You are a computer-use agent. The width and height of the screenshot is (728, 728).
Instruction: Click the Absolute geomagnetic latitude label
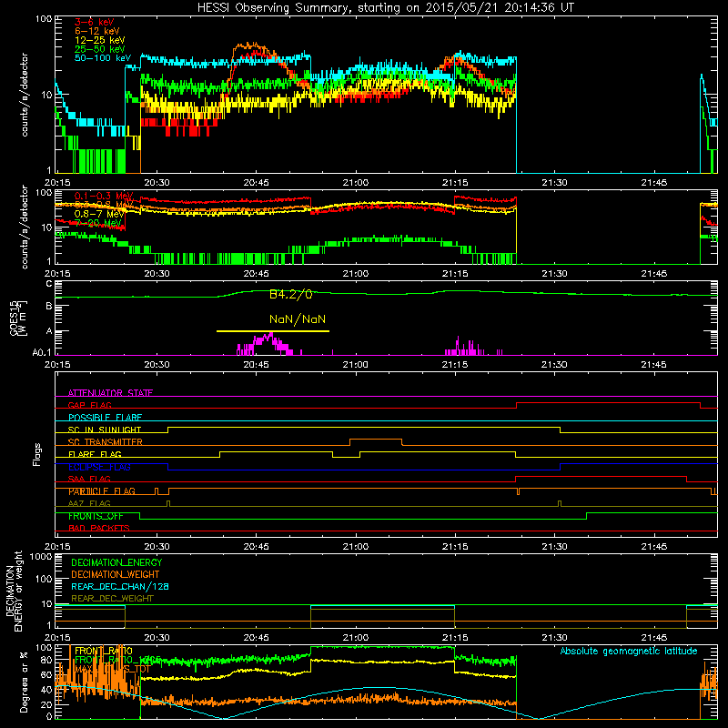point(629,651)
